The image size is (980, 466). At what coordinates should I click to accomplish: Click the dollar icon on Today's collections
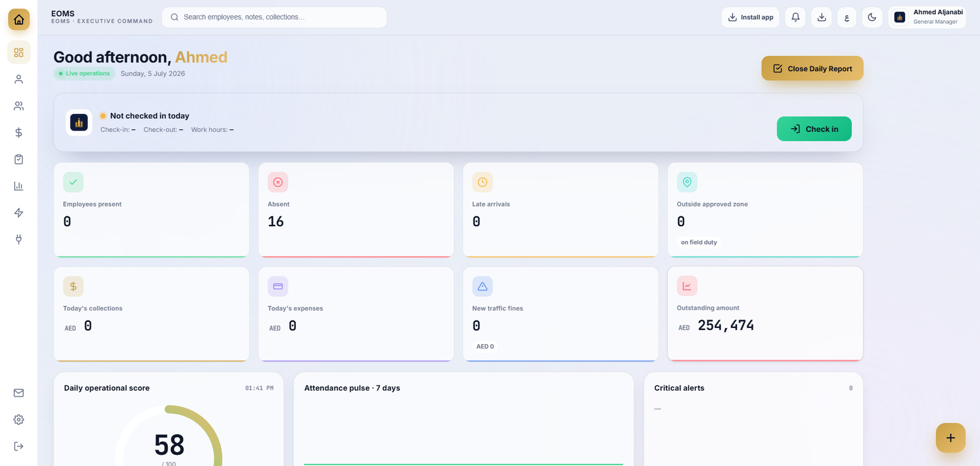pyautogui.click(x=73, y=286)
